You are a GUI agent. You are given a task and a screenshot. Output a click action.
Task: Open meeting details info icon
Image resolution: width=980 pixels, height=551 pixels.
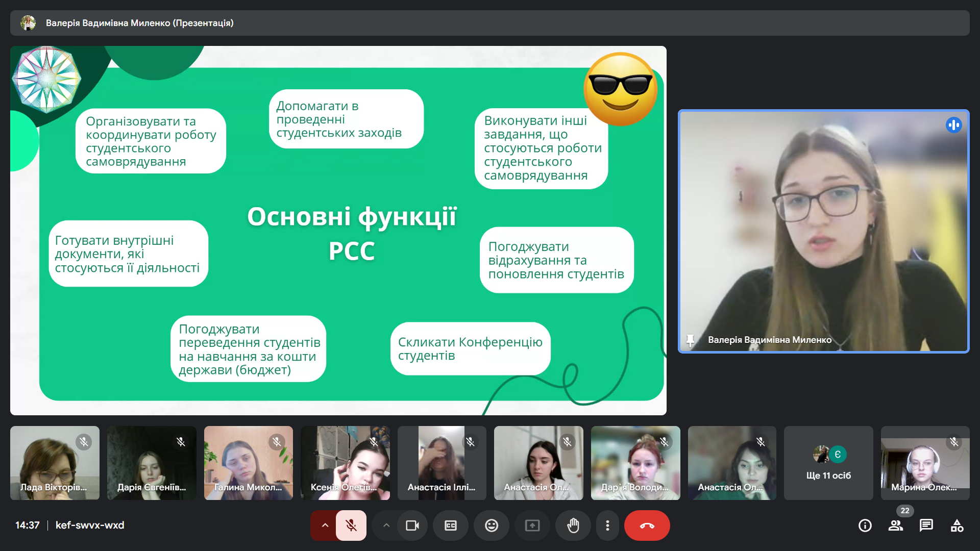click(865, 525)
